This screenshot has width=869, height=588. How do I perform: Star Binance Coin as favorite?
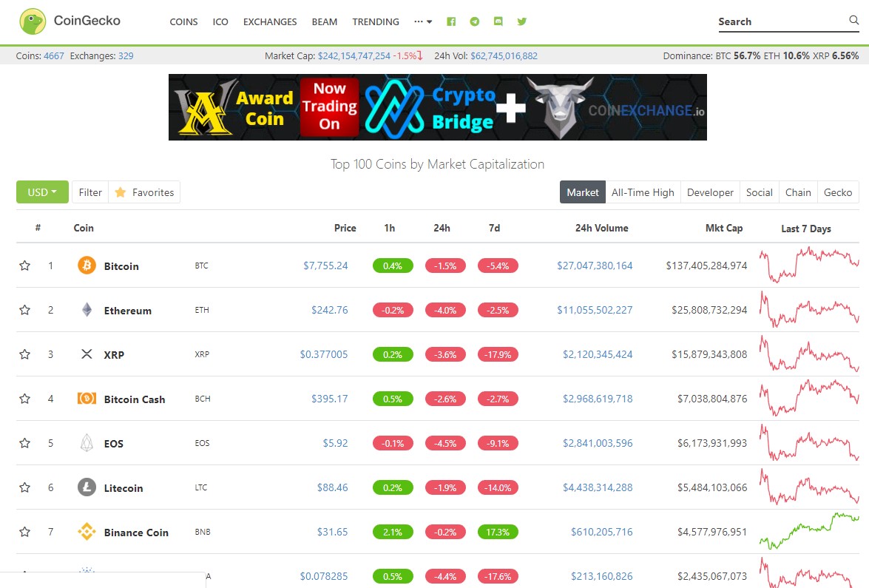coord(24,532)
